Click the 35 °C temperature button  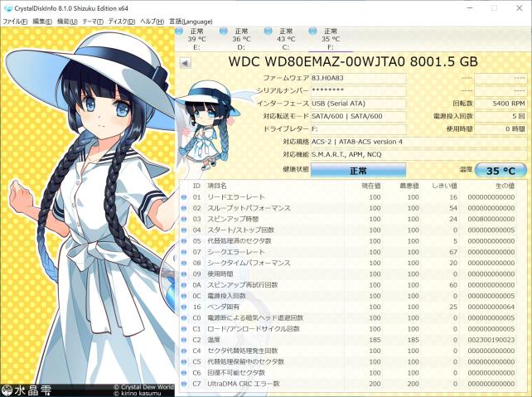[501, 171]
